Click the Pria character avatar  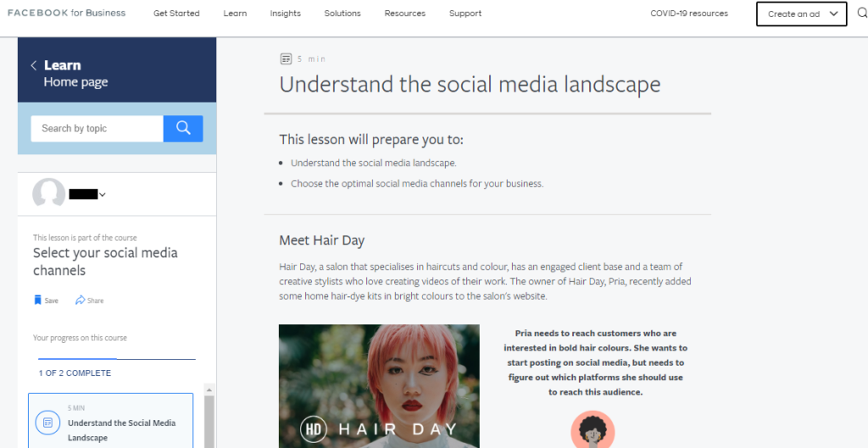[x=593, y=429]
